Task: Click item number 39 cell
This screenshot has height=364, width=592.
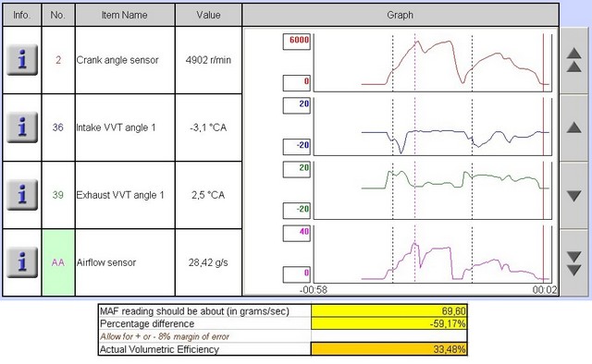Action: [x=58, y=195]
